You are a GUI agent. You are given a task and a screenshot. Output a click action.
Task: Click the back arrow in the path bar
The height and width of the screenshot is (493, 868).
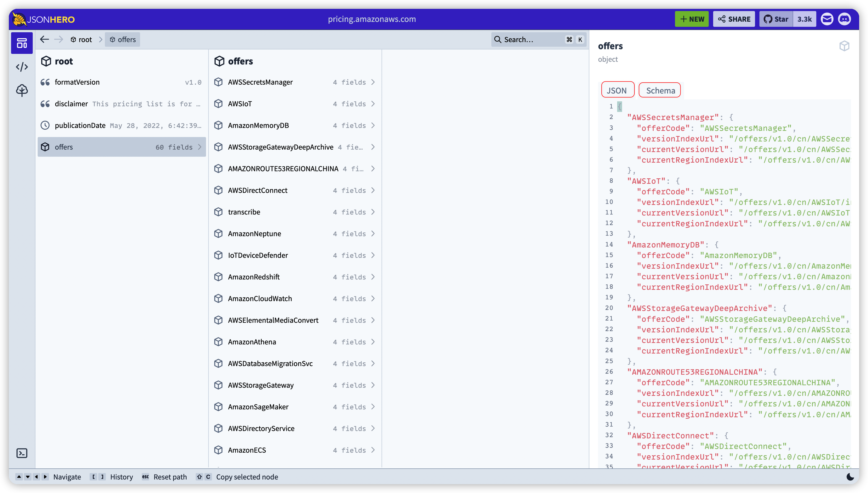[44, 40]
